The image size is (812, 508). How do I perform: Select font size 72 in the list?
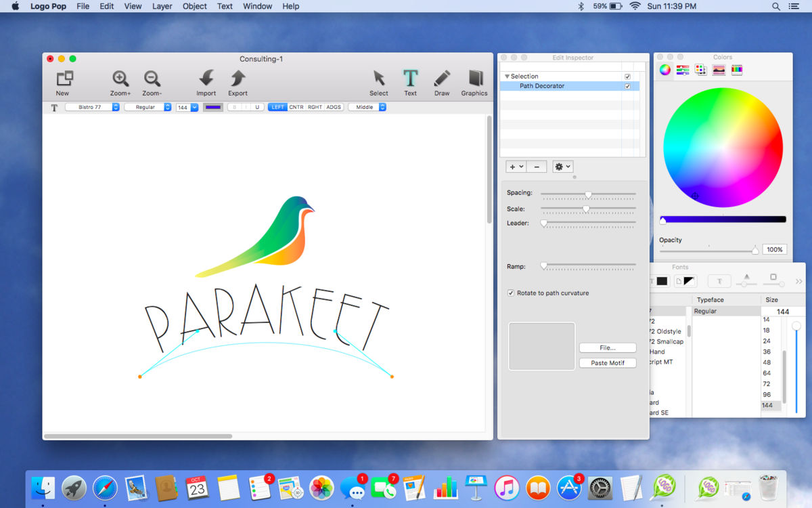767,384
